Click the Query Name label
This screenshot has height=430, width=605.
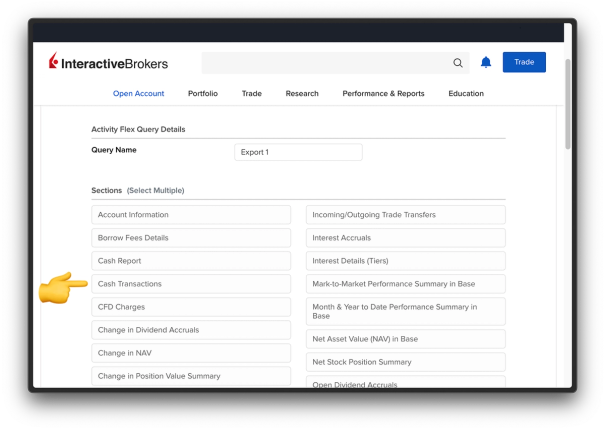[x=114, y=150]
